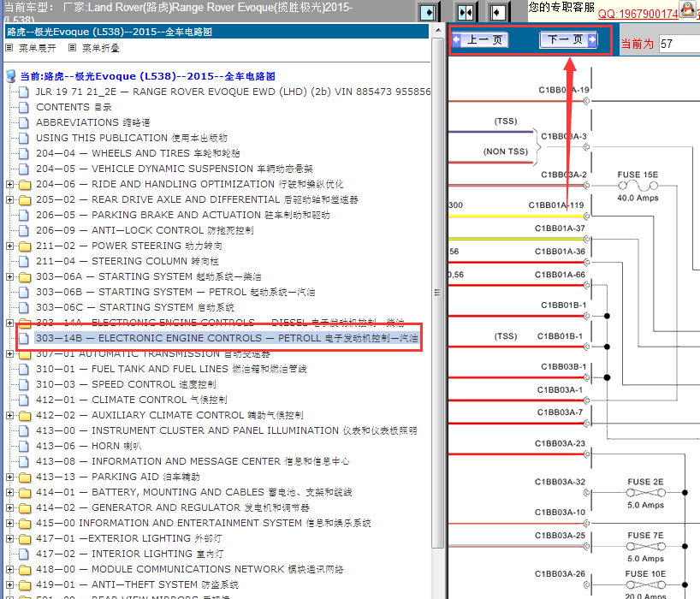Open USING THIS PUBLICATION page
Viewport: 700px width, 599px height.
131,138
